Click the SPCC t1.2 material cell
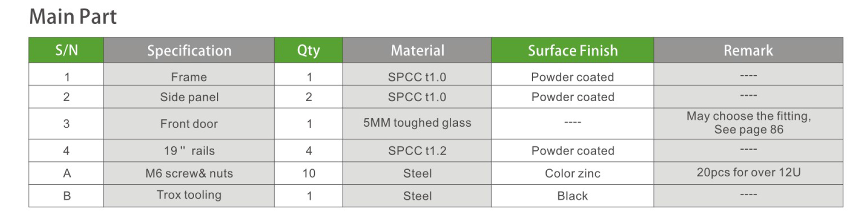 point(417,151)
